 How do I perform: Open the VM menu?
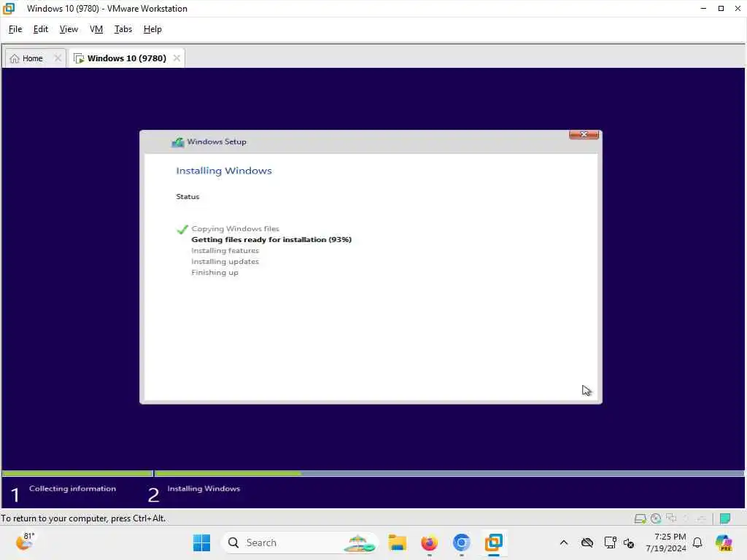coord(96,29)
